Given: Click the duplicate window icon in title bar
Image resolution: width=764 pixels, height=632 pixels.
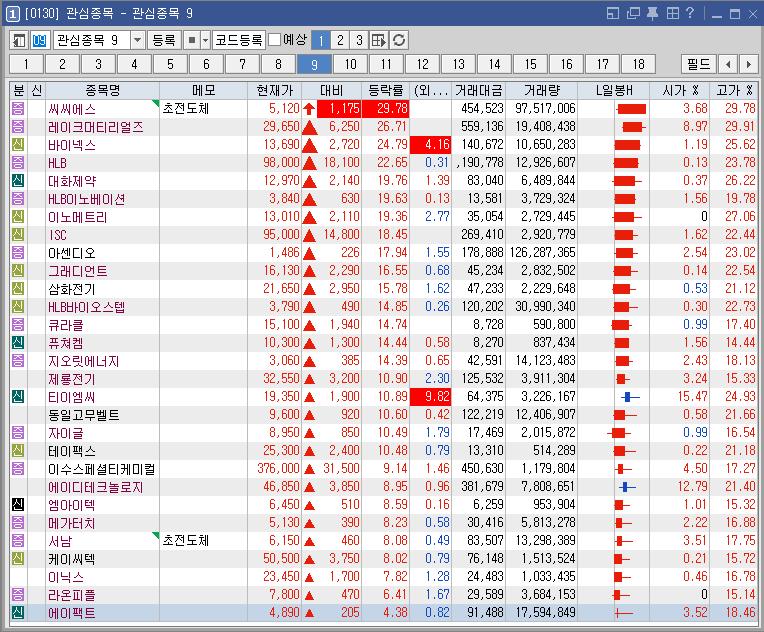Looking at the screenshot, I should point(632,13).
